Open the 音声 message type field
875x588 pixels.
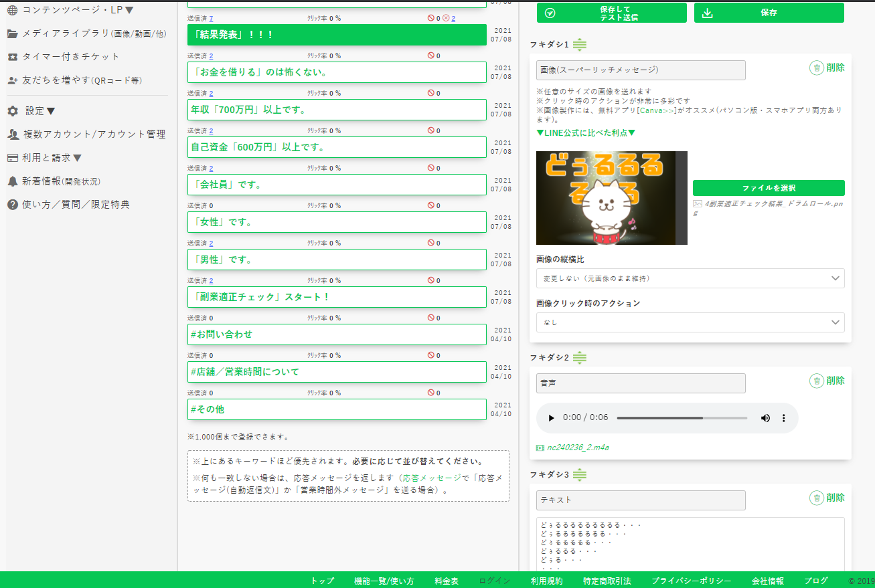pyautogui.click(x=641, y=383)
